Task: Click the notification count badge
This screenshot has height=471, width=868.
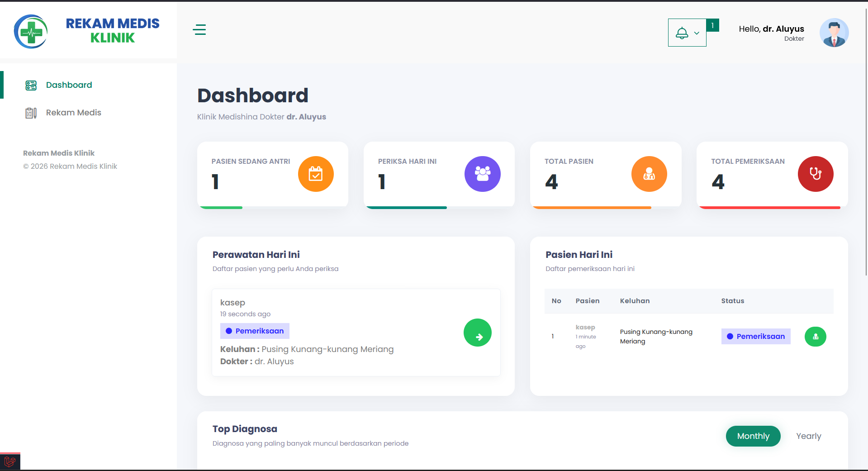Action: pos(712,25)
